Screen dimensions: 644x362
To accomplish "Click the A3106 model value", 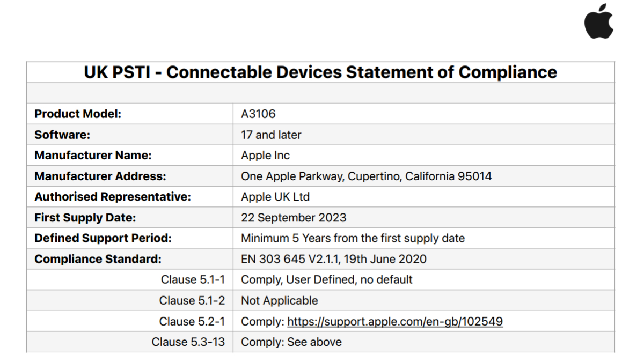I will pyautogui.click(x=258, y=114).
